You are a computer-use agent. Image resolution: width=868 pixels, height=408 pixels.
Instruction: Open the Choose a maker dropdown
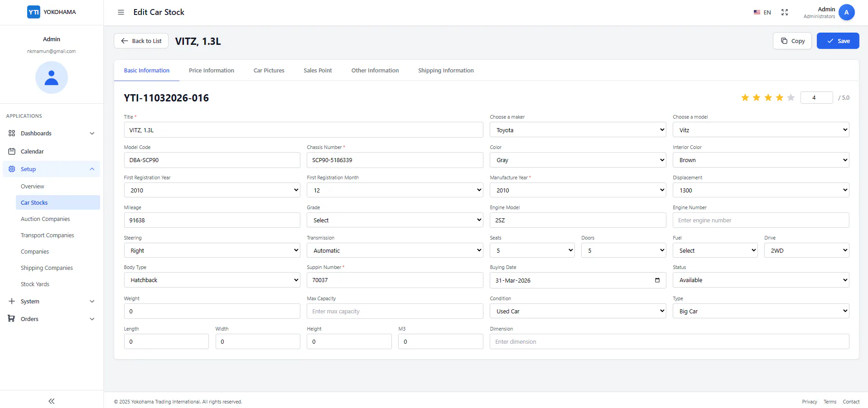(578, 130)
